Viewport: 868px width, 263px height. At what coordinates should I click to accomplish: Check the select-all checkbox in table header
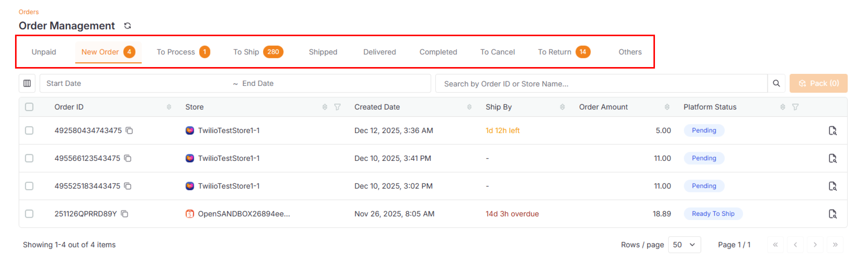click(x=29, y=107)
